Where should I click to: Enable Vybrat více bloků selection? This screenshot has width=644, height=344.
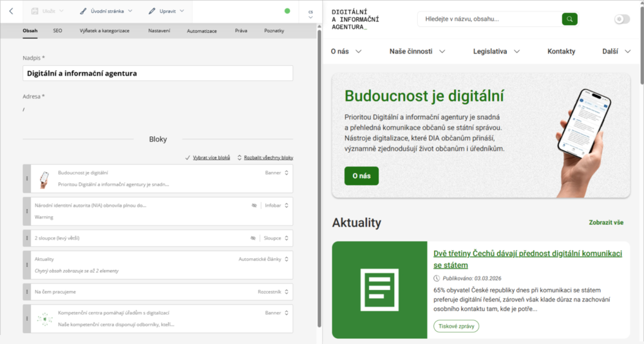[x=207, y=157]
